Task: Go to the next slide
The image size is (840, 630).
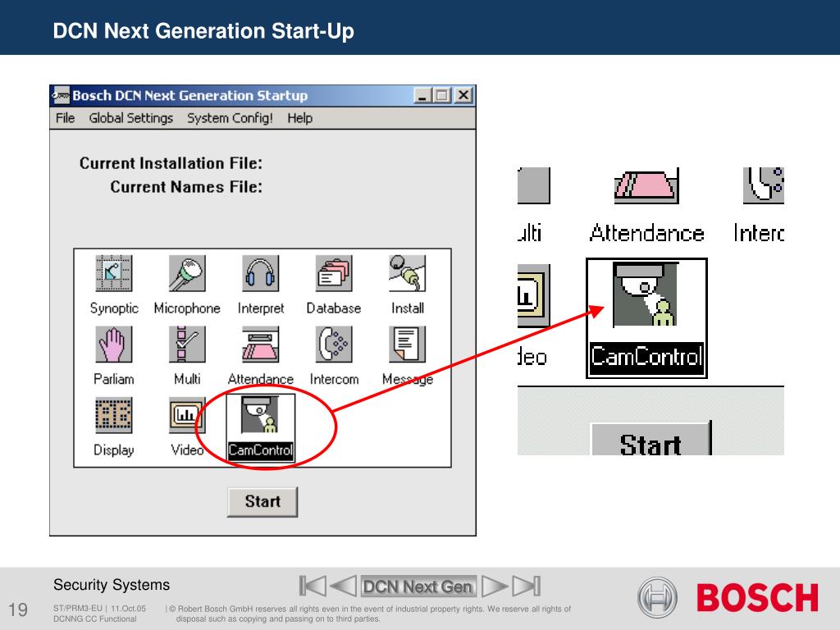Action: [x=495, y=586]
